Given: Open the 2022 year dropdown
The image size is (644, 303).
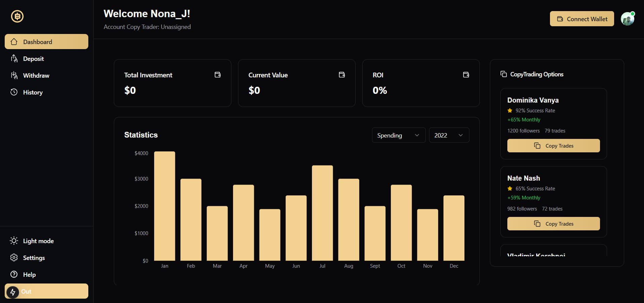Looking at the screenshot, I should tap(449, 135).
